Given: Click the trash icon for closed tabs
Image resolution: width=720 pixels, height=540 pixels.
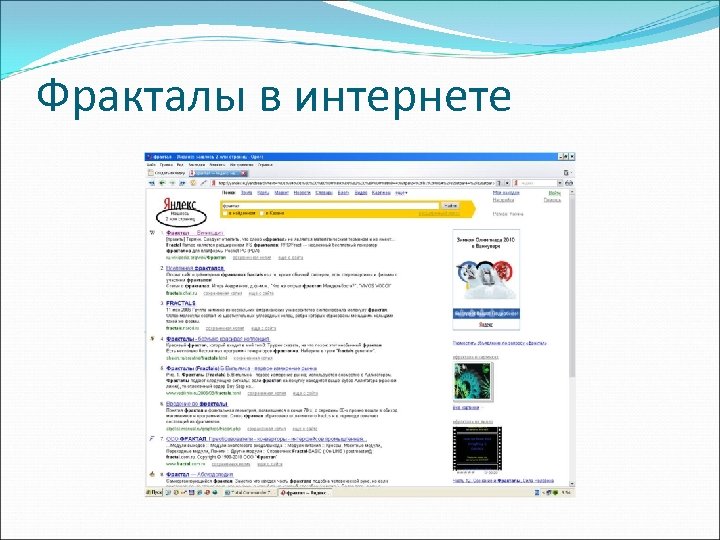Looking at the screenshot, I should [x=567, y=173].
